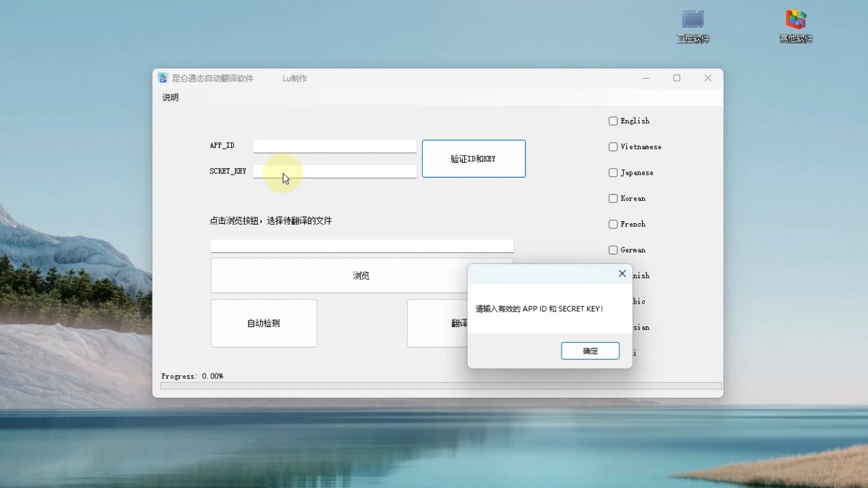Click the 点击浏览按钮，选择待翻译的文件 instruction text
This screenshot has height=488, width=868.
pos(271,221)
